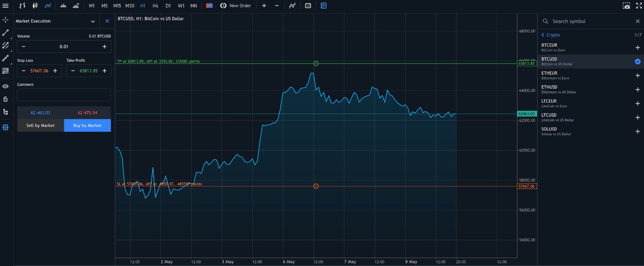This screenshot has width=644, height=266.
Task: Click the Volume 0.01 value field
Action: coord(64,47)
